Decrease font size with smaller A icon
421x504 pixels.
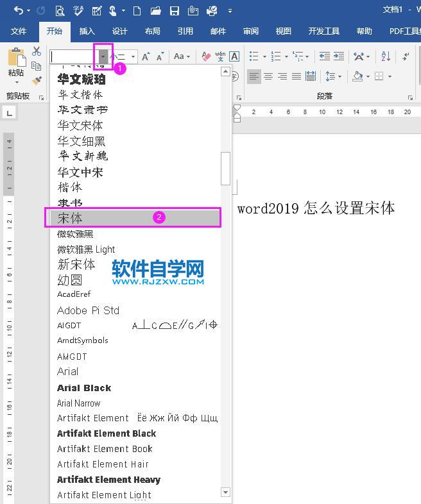[x=160, y=56]
